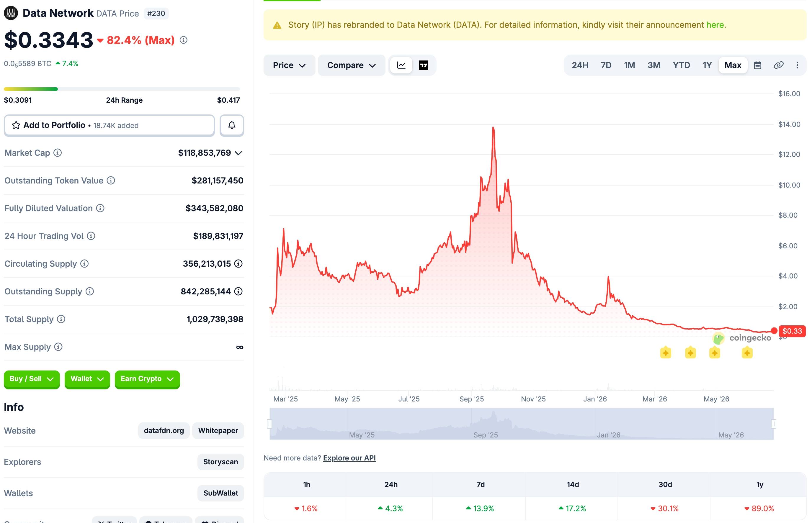Open the Whitepaper link

pyautogui.click(x=218, y=431)
